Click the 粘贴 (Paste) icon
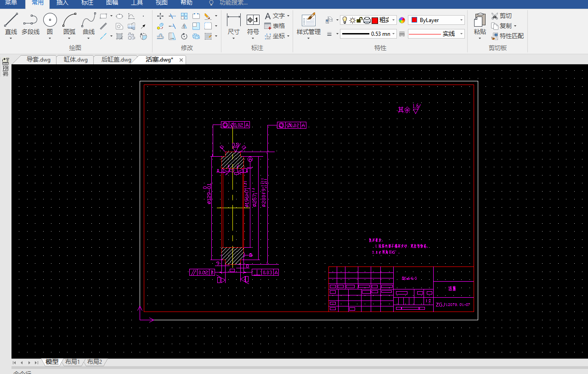Screen dimensions: 588x374 (x=480, y=21)
